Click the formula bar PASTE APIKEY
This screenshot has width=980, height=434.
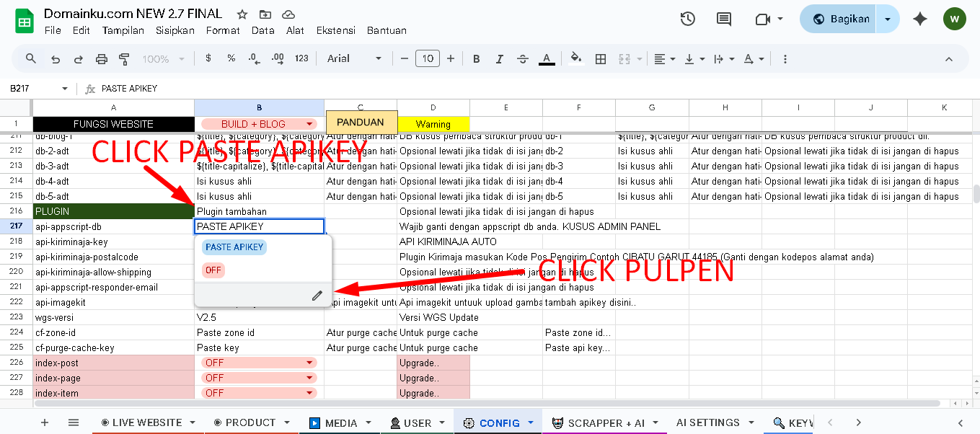point(130,89)
